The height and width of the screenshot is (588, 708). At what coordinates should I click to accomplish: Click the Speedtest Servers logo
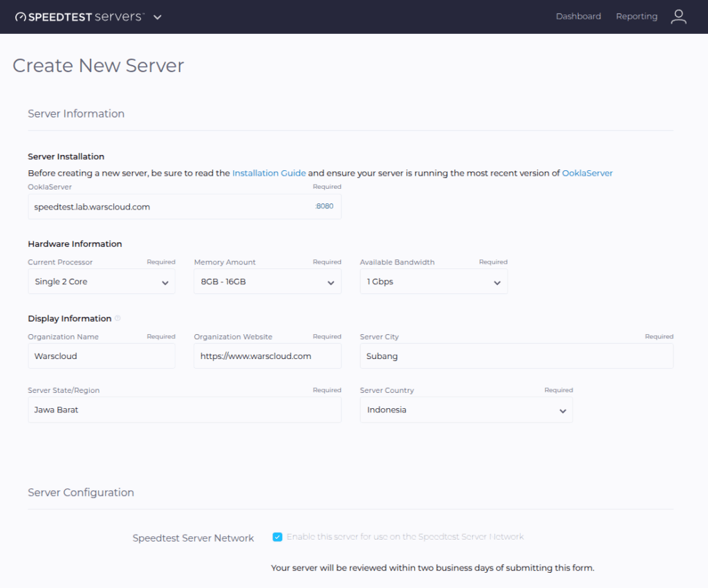80,17
